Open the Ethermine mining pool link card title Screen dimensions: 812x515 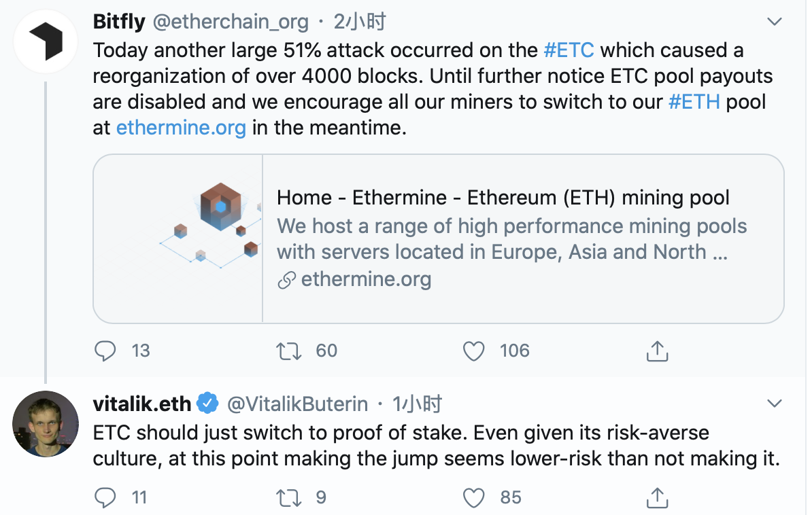click(503, 198)
